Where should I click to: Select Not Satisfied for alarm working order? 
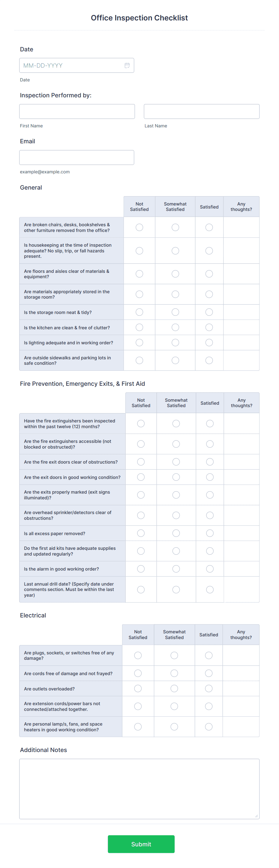pyautogui.click(x=141, y=568)
